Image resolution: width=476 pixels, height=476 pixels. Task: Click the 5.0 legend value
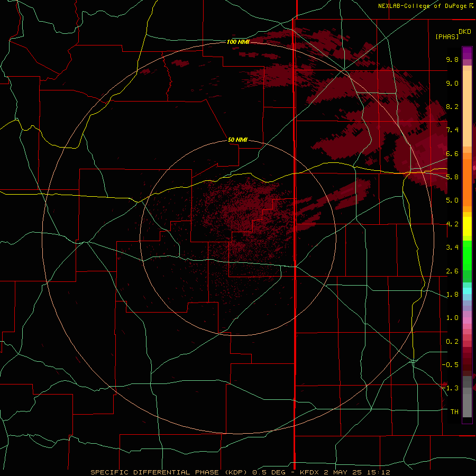click(452, 200)
